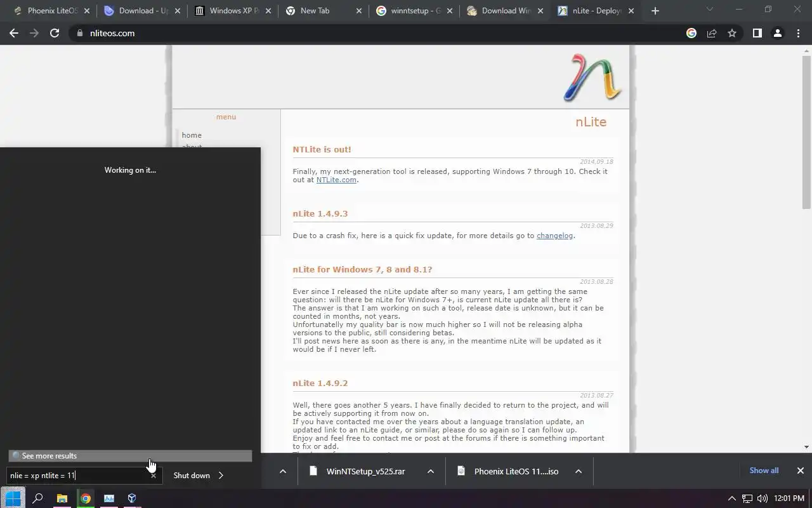Open the home menu link
This screenshot has height=508, width=812.
[x=192, y=135]
